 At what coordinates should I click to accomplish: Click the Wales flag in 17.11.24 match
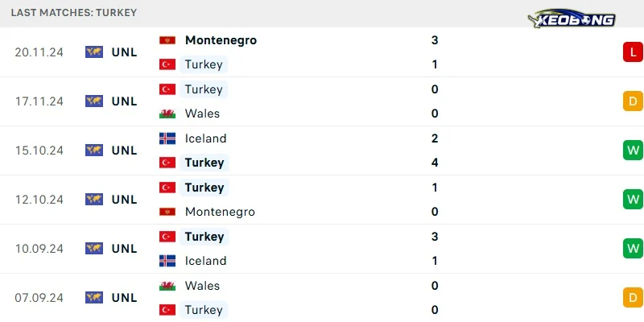[x=167, y=114]
